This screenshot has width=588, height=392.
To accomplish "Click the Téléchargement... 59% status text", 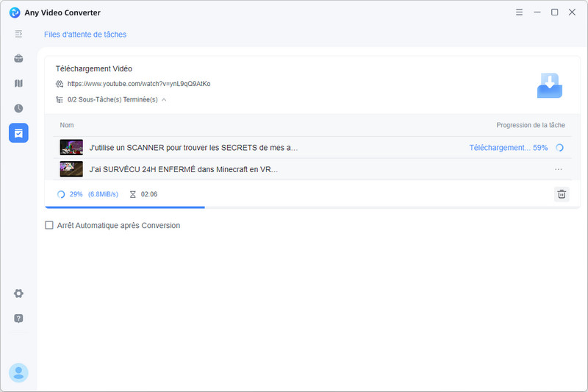I will click(508, 148).
